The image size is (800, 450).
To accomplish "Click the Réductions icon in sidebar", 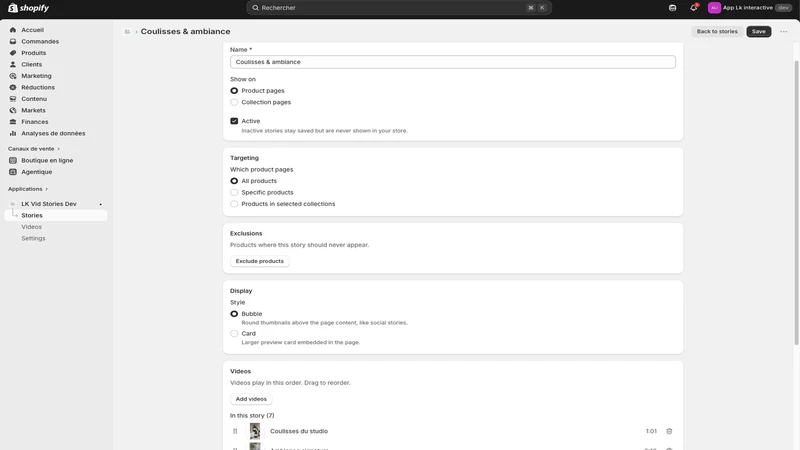I will click(13, 87).
